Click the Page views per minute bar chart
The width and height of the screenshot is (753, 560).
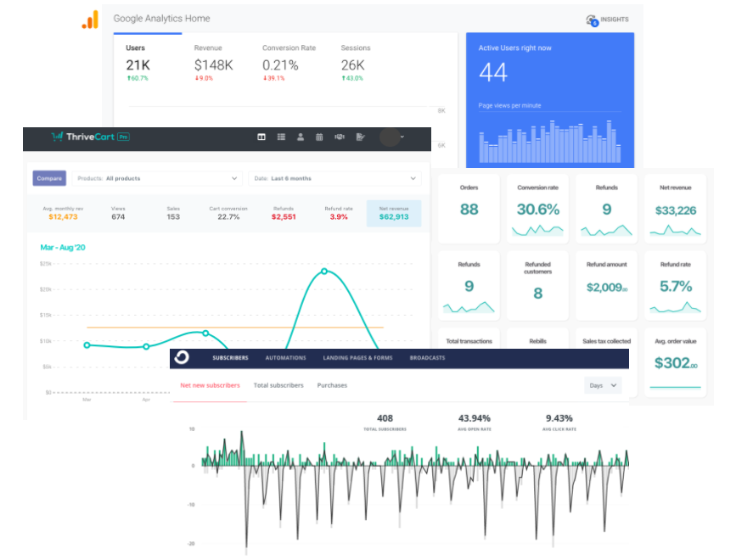pyautogui.click(x=550, y=141)
